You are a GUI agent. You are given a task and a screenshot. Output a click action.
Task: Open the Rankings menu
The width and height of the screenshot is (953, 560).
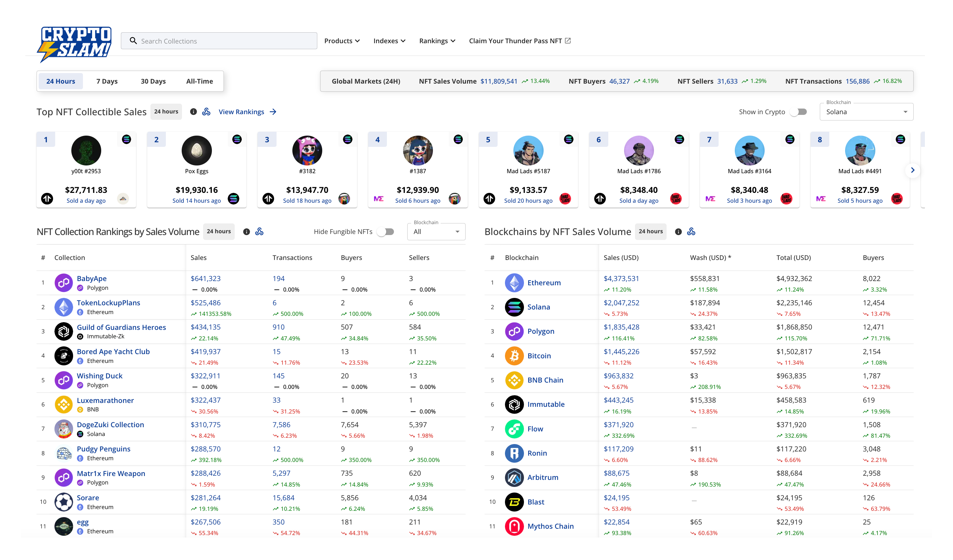pos(437,40)
